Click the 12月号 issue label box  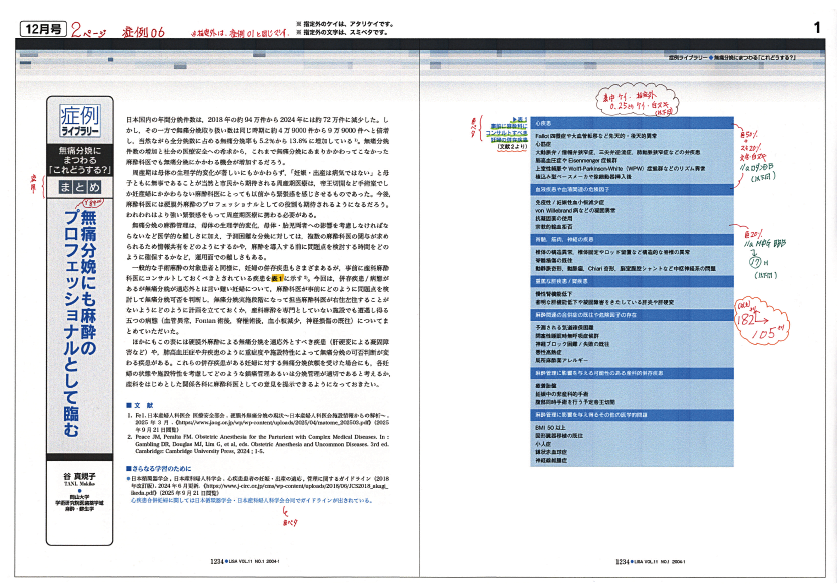pos(43,30)
